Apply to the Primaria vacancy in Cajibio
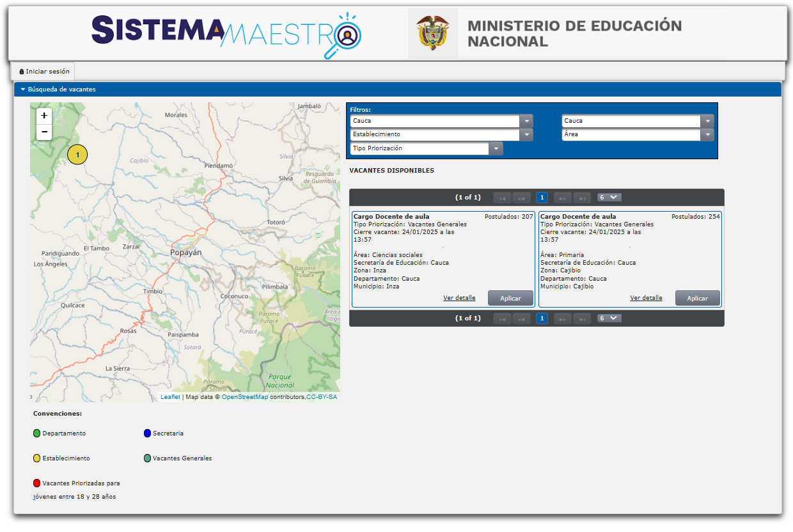The width and height of the screenshot is (793, 532). click(x=697, y=299)
